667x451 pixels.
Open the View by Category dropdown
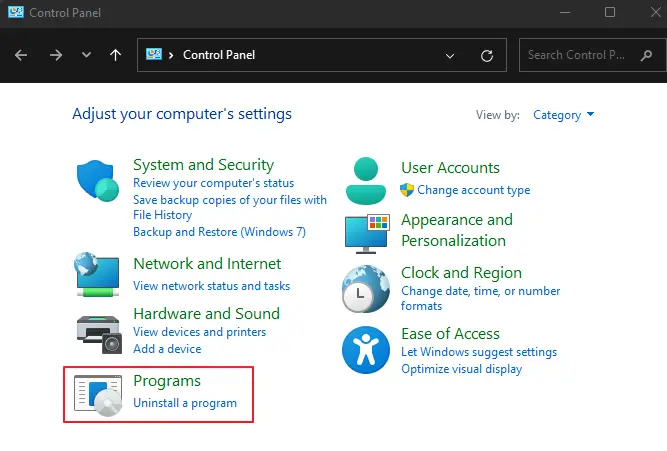click(563, 115)
